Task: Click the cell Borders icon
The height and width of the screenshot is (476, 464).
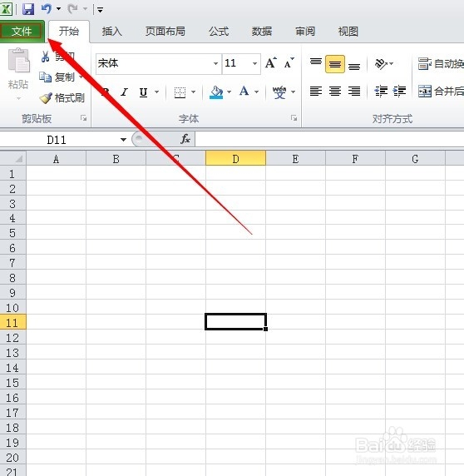Action: pos(180,92)
